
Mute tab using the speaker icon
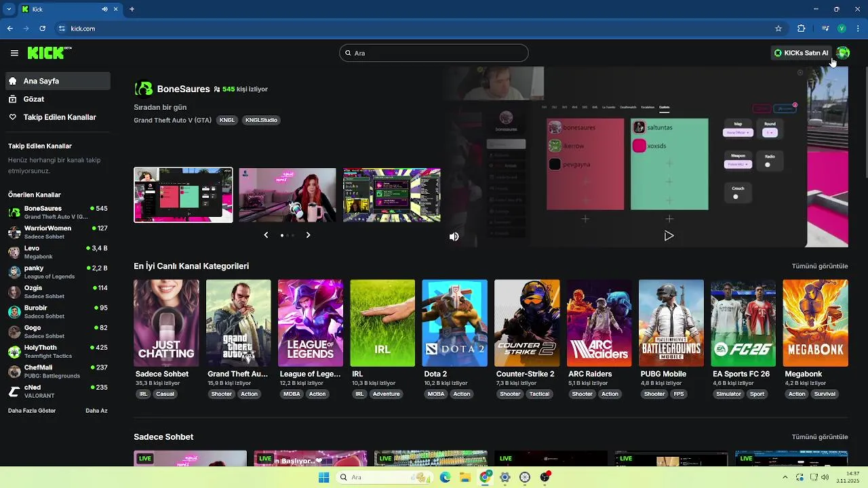click(105, 9)
